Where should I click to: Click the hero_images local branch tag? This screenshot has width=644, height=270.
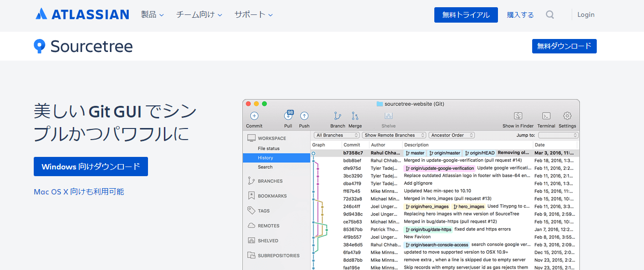point(468,206)
